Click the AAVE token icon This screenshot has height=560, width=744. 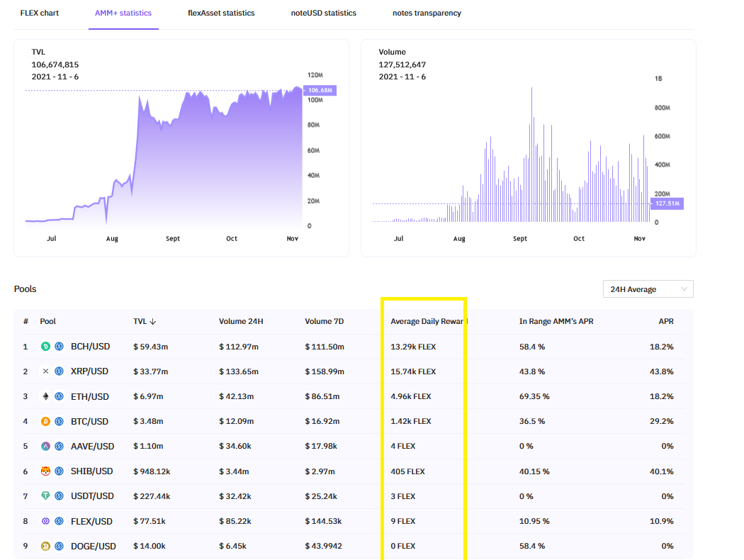coord(45,446)
